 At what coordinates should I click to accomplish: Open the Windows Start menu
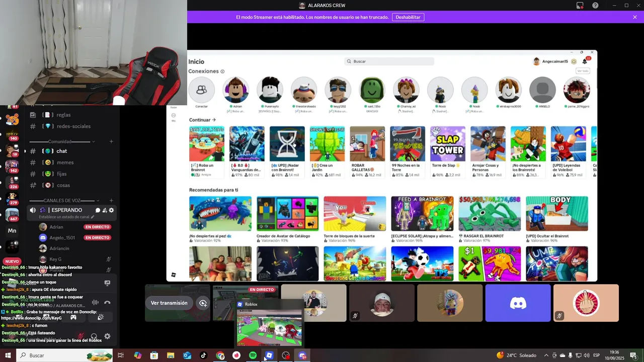click(8, 355)
